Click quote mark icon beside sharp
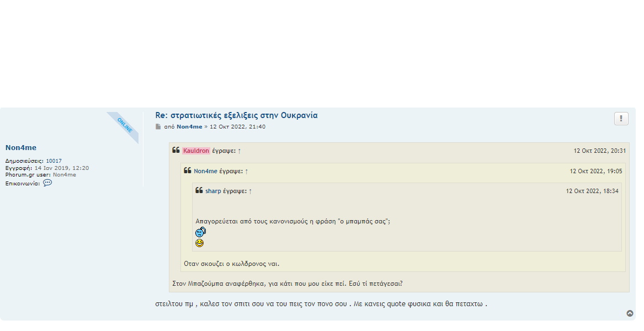The image size is (644, 331). click(x=199, y=190)
